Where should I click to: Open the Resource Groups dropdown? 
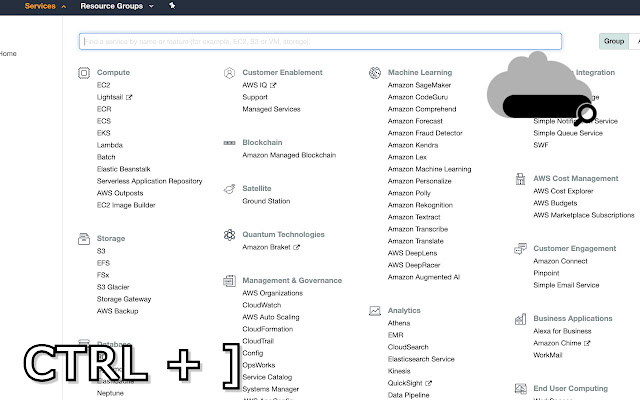pyautogui.click(x=117, y=6)
